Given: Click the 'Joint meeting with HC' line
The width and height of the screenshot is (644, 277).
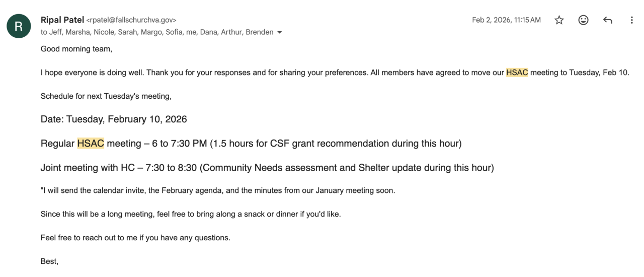Looking at the screenshot, I should click(267, 168).
